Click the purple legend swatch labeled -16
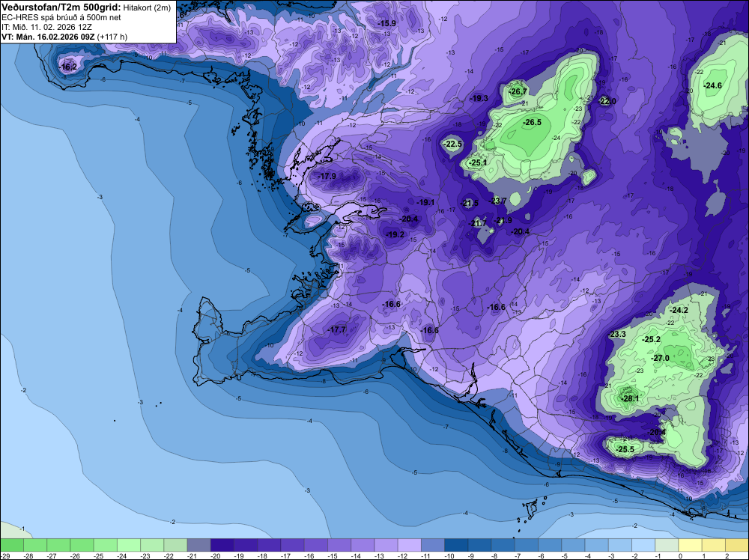The height and width of the screenshot is (560, 749). [316, 545]
